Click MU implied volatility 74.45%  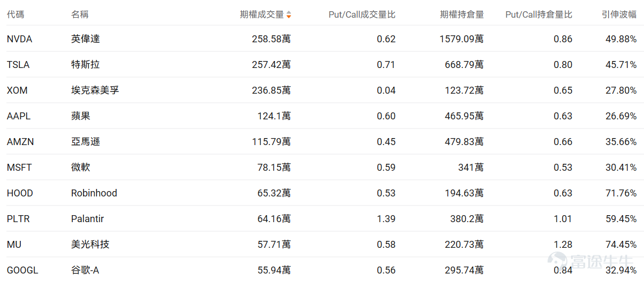[621, 245]
